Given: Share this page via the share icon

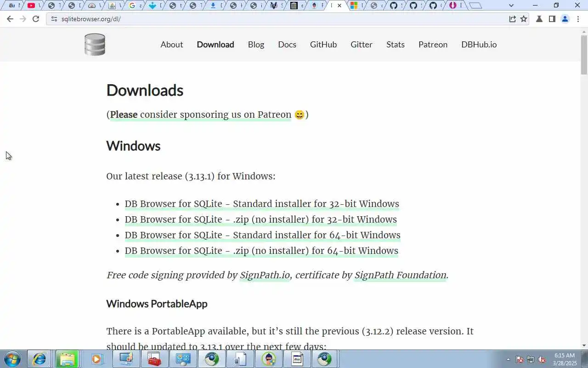Looking at the screenshot, I should click(512, 19).
